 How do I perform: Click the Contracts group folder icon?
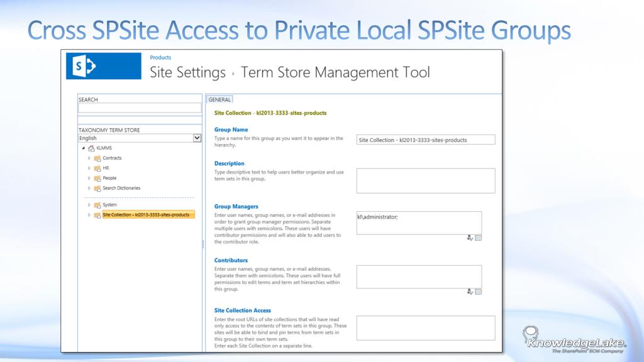point(97,158)
